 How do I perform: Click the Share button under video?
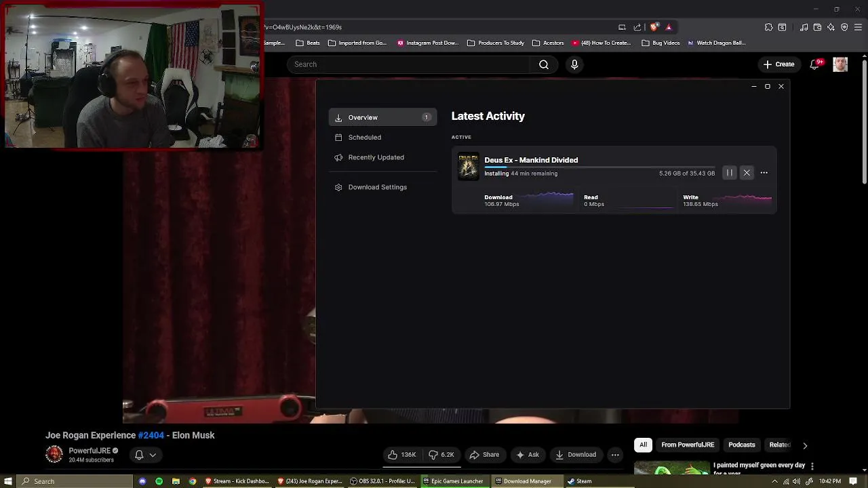coord(484,455)
